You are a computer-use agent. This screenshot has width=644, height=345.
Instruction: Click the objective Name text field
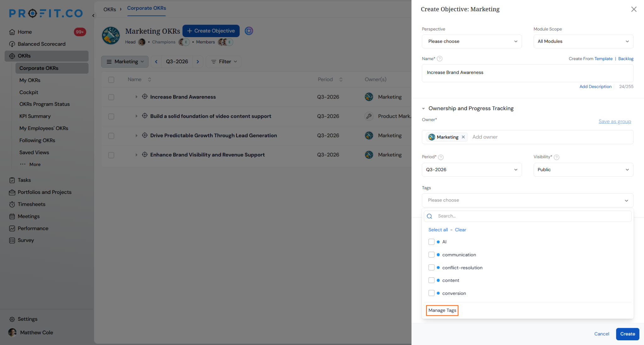527,73
